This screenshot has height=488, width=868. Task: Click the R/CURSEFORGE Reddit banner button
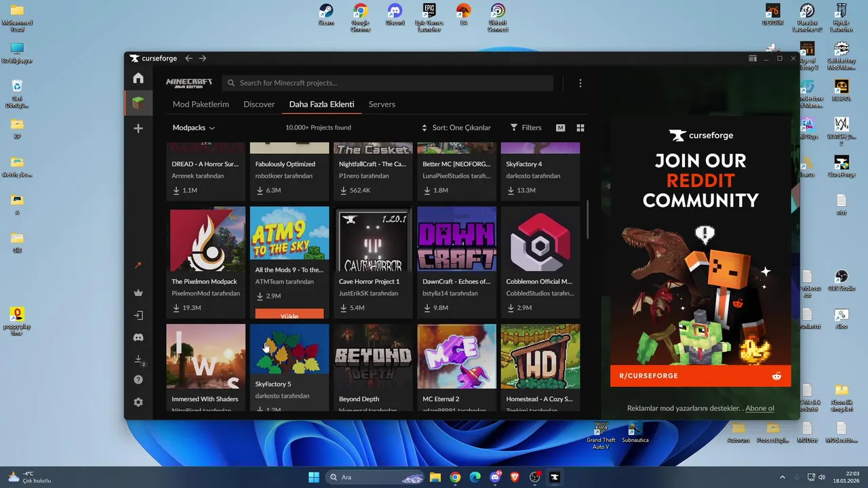[x=701, y=375]
